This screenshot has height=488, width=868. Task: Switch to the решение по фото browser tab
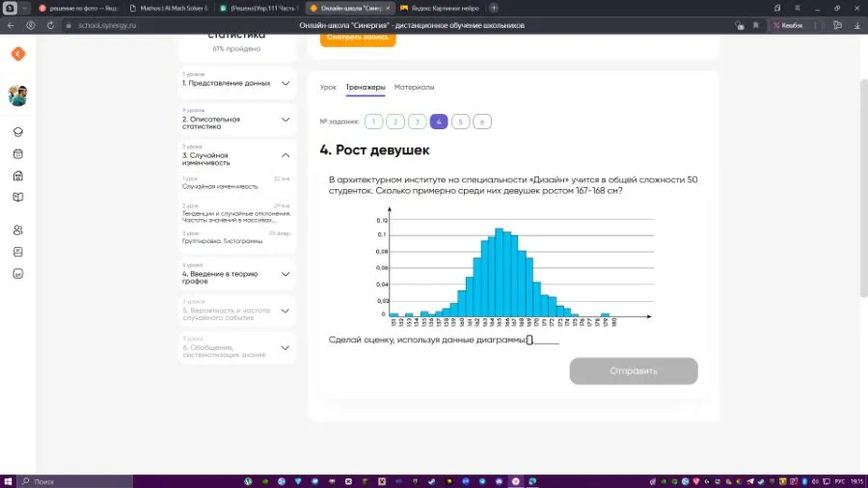(x=79, y=9)
